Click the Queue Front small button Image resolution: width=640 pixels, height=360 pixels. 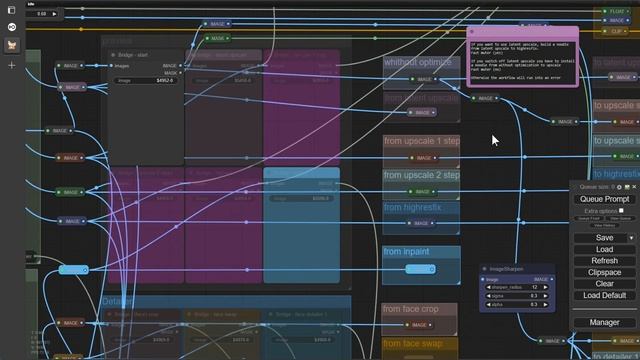pos(589,219)
